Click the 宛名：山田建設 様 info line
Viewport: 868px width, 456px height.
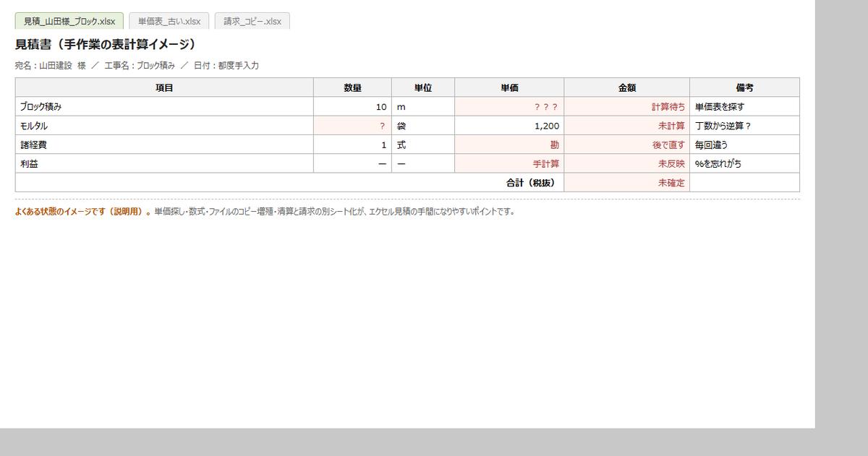point(137,66)
